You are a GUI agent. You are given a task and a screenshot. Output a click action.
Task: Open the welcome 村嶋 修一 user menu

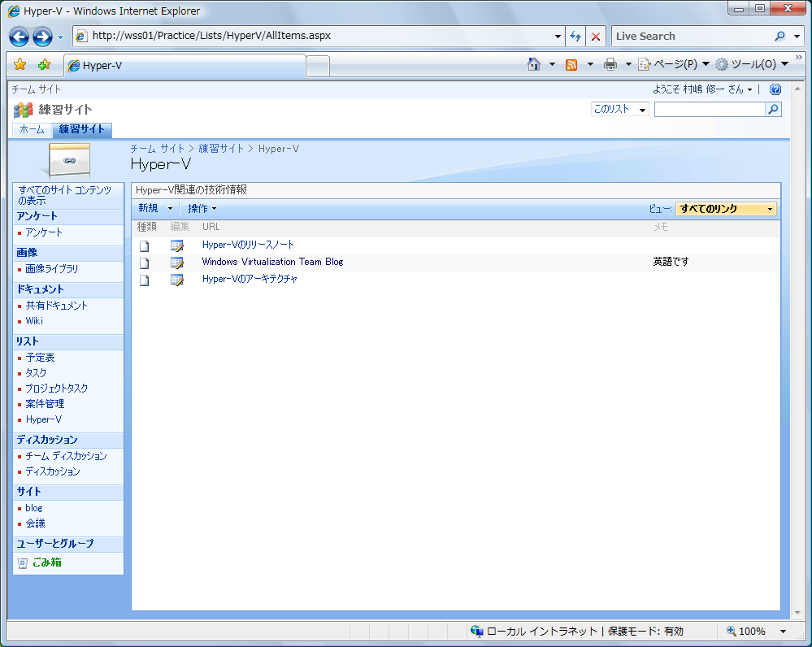[x=702, y=89]
